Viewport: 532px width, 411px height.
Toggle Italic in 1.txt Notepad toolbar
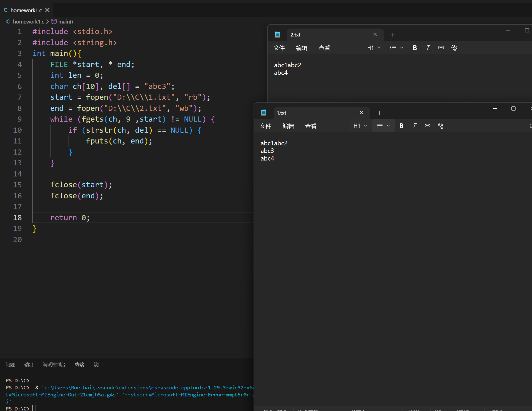(414, 126)
